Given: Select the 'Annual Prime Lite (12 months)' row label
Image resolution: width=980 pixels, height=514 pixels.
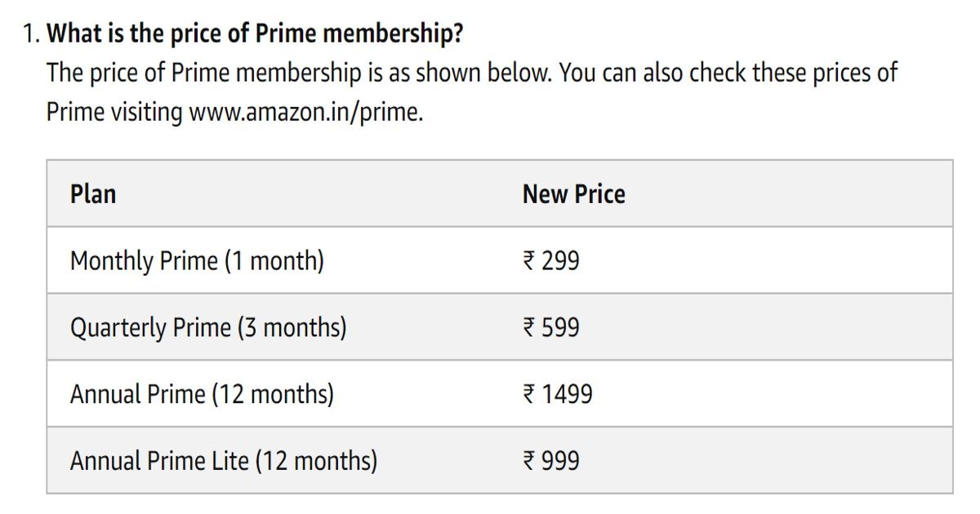Looking at the screenshot, I should tap(224, 462).
